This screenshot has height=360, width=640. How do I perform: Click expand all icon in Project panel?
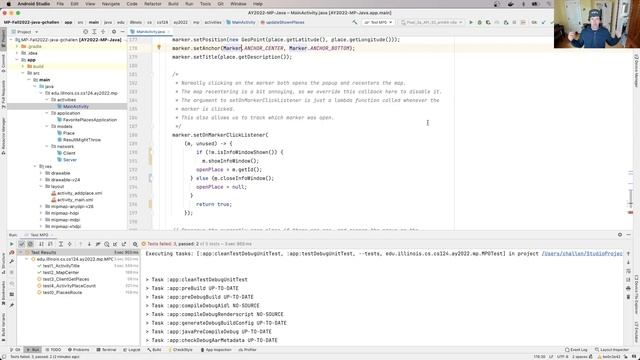point(94,31)
